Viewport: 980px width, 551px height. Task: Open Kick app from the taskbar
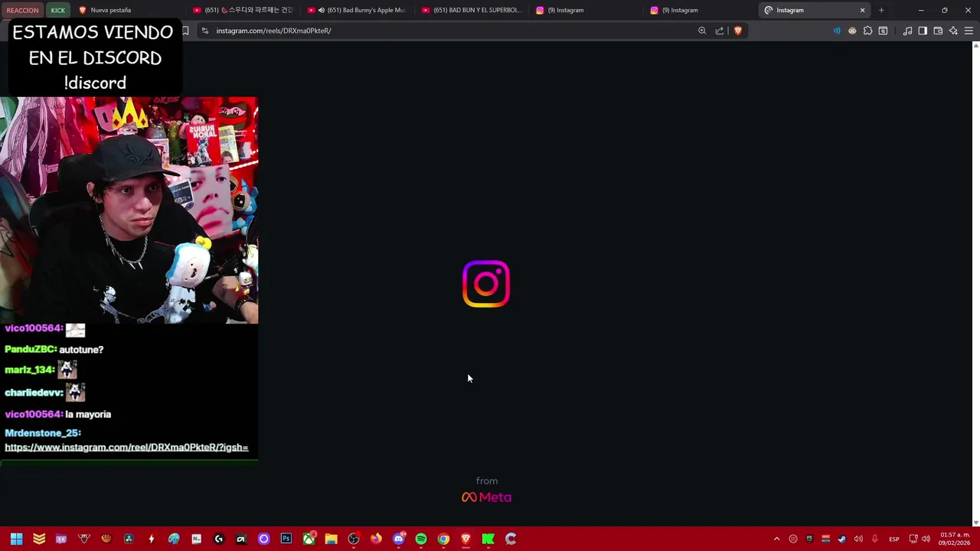click(x=488, y=539)
